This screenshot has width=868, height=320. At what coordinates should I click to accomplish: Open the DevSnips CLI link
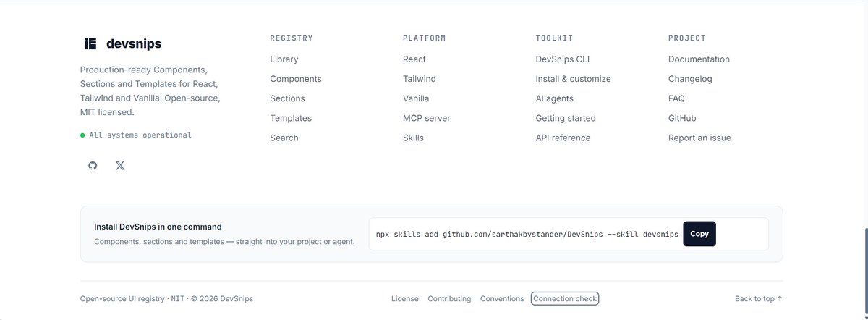tap(563, 59)
